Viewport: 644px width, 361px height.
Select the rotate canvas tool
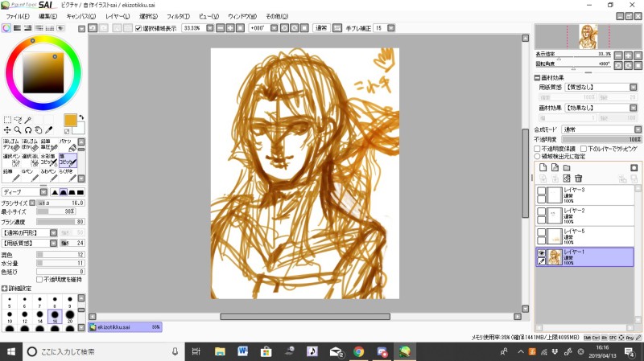[28, 130]
